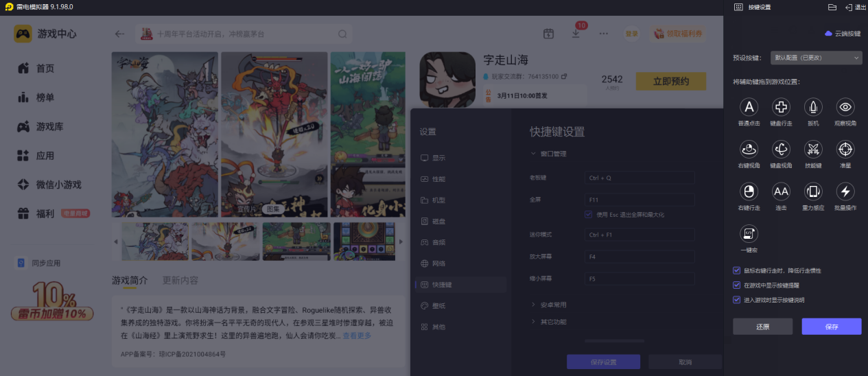
Task: Click the 登录 login button
Action: pyautogui.click(x=631, y=34)
